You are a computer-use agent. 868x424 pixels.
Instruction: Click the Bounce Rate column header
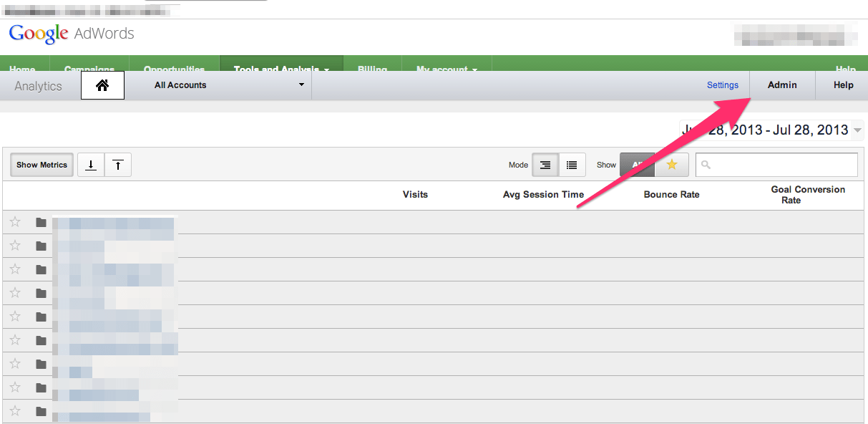671,195
